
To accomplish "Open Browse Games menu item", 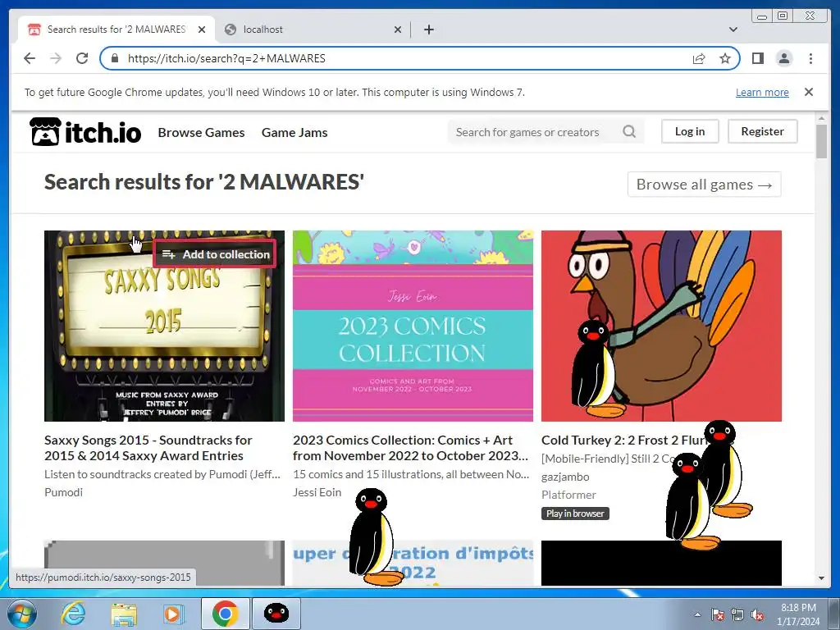I will [202, 132].
